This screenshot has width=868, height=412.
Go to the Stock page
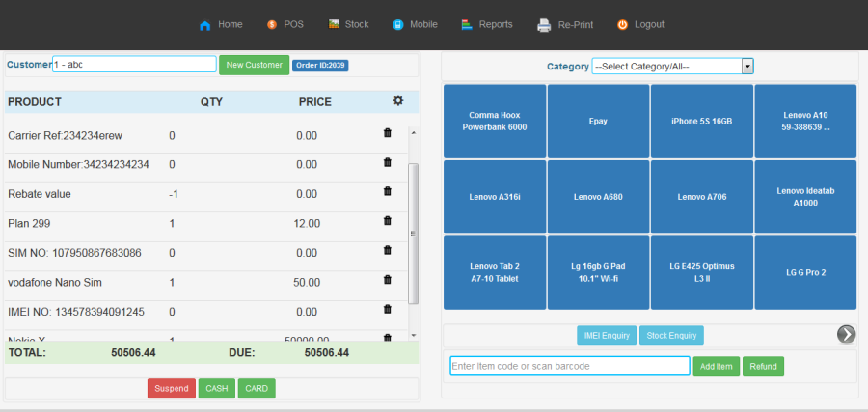[x=348, y=24]
